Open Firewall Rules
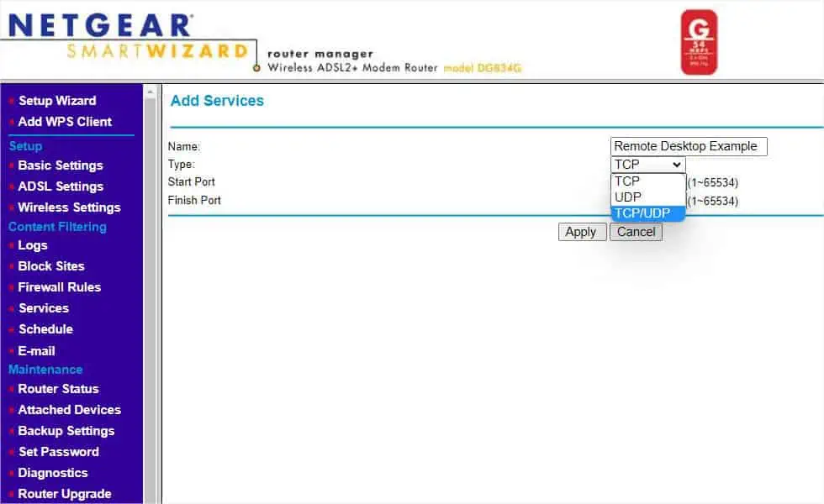 pyautogui.click(x=59, y=287)
